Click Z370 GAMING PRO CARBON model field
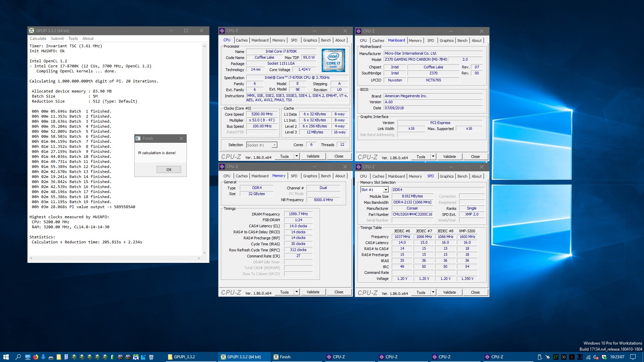The width and height of the screenshot is (644, 362). (416, 59)
